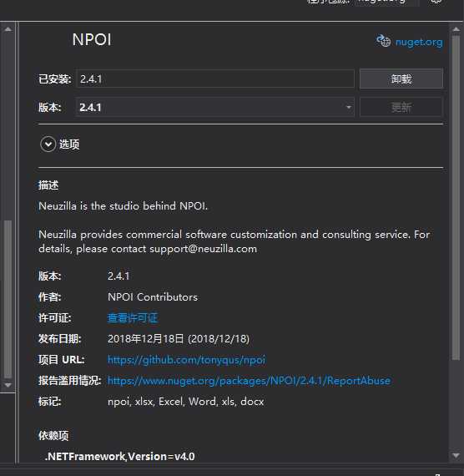Image resolution: width=464 pixels, height=476 pixels.
Task: Click the 更新 update button
Action: [401, 107]
